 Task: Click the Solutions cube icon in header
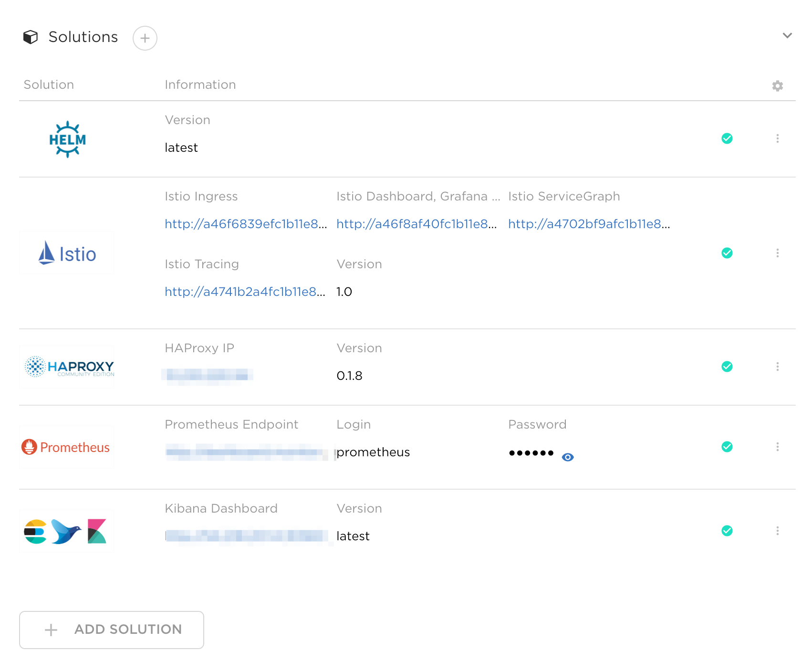[x=31, y=37]
